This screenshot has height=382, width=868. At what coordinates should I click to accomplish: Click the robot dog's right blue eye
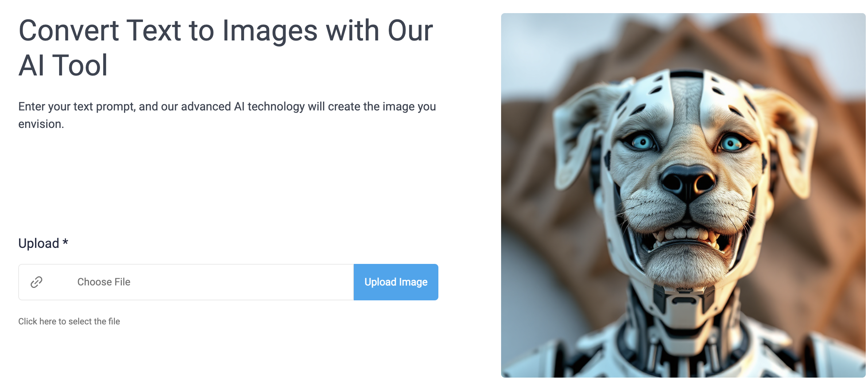(x=732, y=143)
